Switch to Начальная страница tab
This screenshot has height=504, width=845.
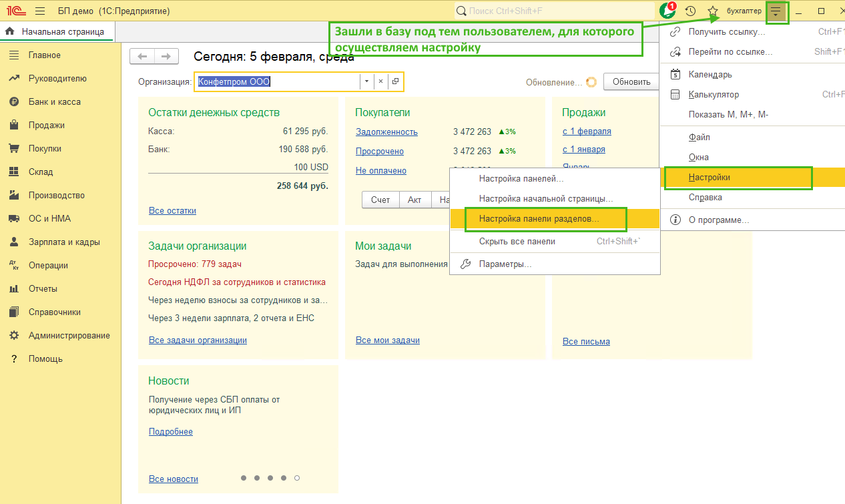click(x=57, y=31)
